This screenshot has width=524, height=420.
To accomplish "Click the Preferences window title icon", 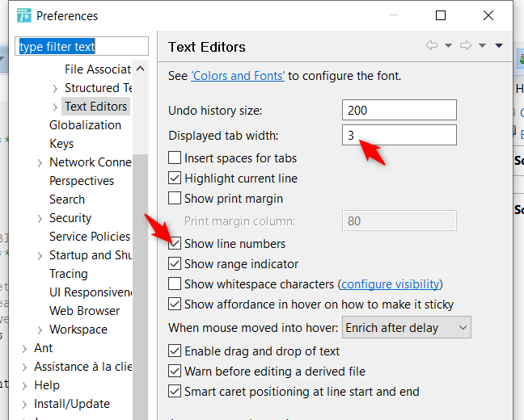I will point(24,15).
